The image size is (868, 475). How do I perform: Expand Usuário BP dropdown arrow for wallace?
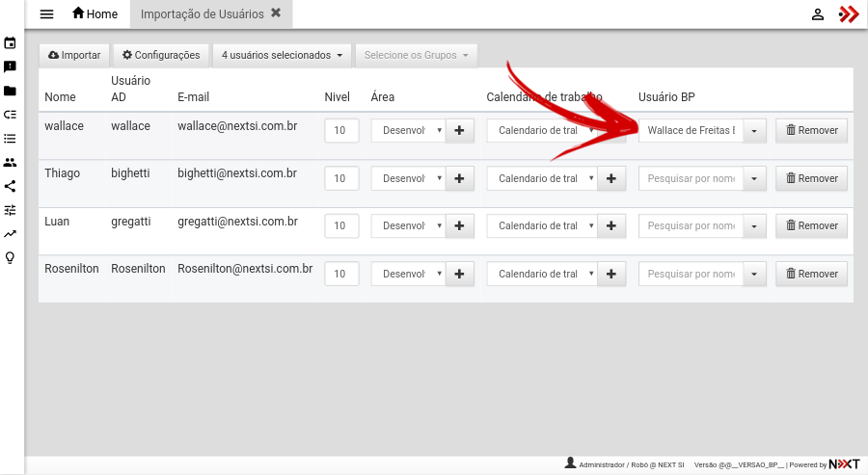pos(754,131)
